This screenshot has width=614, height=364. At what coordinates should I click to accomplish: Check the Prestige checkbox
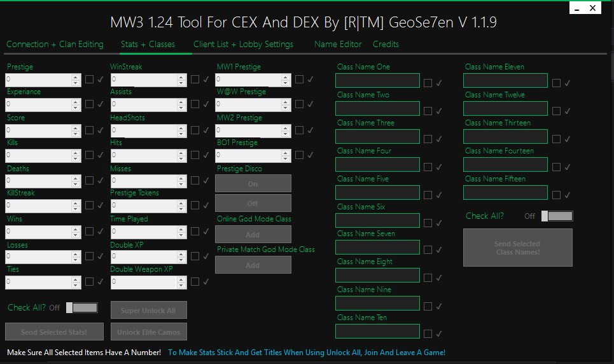click(x=89, y=79)
